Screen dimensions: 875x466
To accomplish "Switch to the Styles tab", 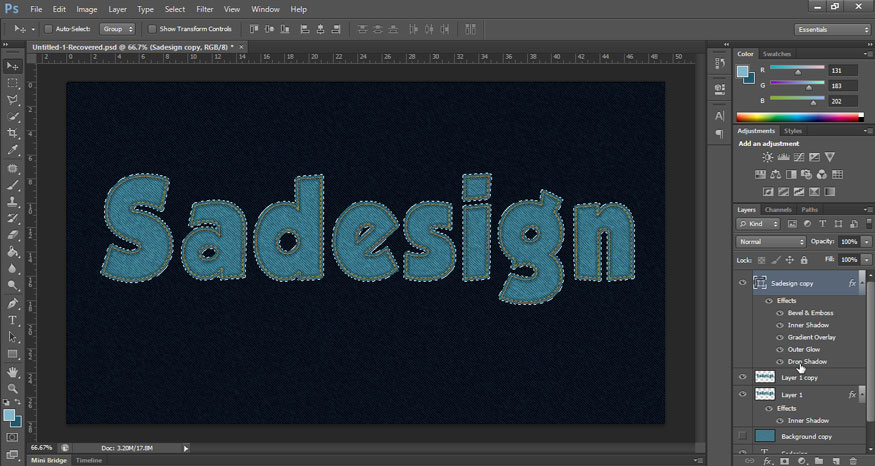I will click(792, 131).
